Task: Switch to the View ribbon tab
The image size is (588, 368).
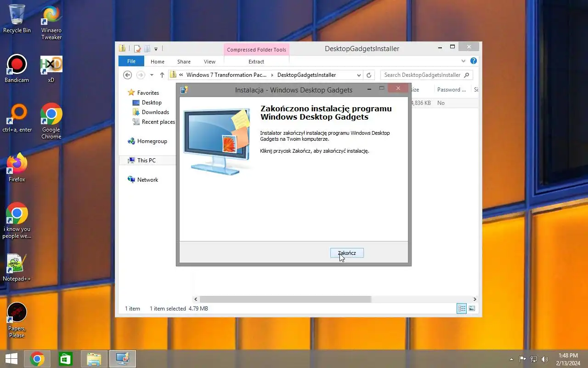Action: click(x=209, y=62)
